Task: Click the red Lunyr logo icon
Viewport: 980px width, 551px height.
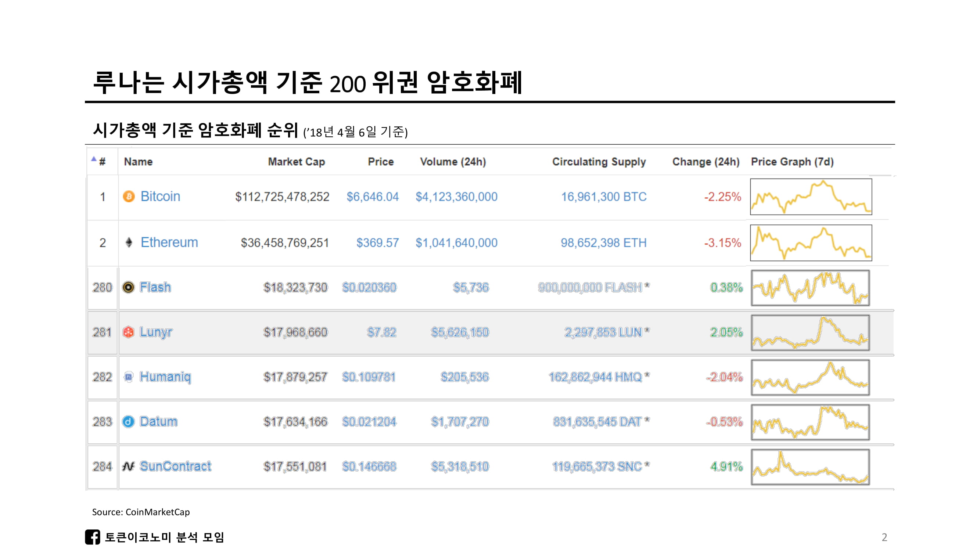Action: pyautogui.click(x=128, y=332)
